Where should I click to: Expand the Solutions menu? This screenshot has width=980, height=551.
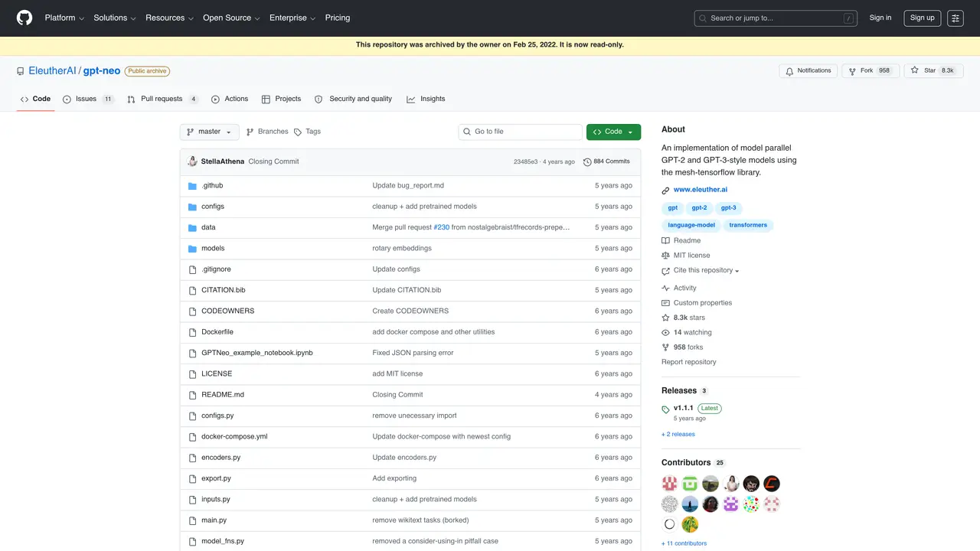[x=115, y=18]
